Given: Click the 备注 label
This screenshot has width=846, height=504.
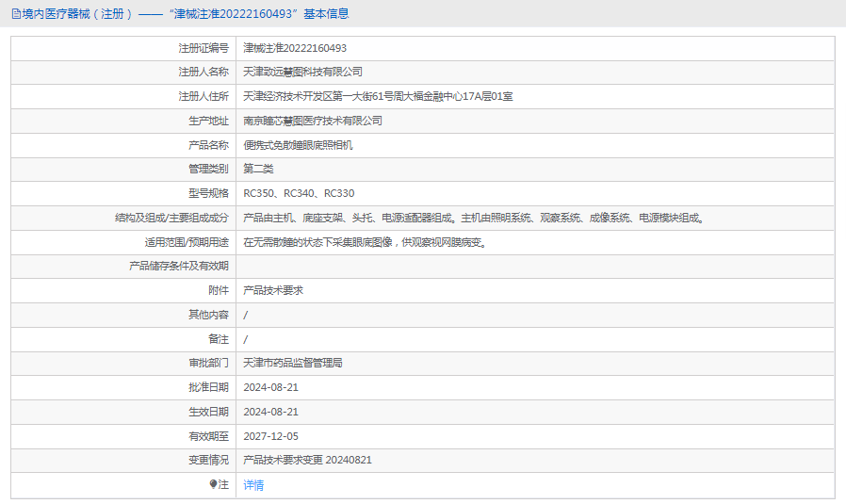Looking at the screenshot, I should click(x=219, y=339).
